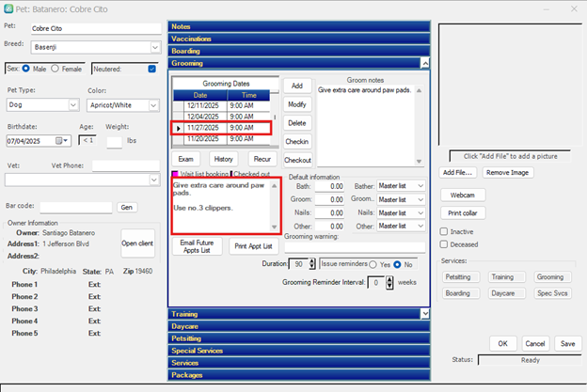The height and width of the screenshot is (392, 587).
Task: Click the Add grooming date button
Action: [297, 86]
